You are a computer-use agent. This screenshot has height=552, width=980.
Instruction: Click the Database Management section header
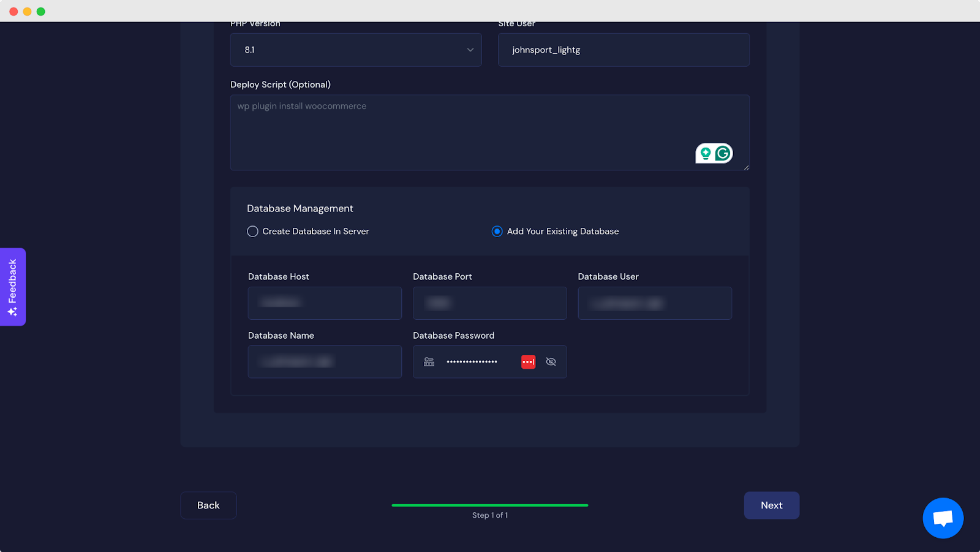(x=300, y=208)
